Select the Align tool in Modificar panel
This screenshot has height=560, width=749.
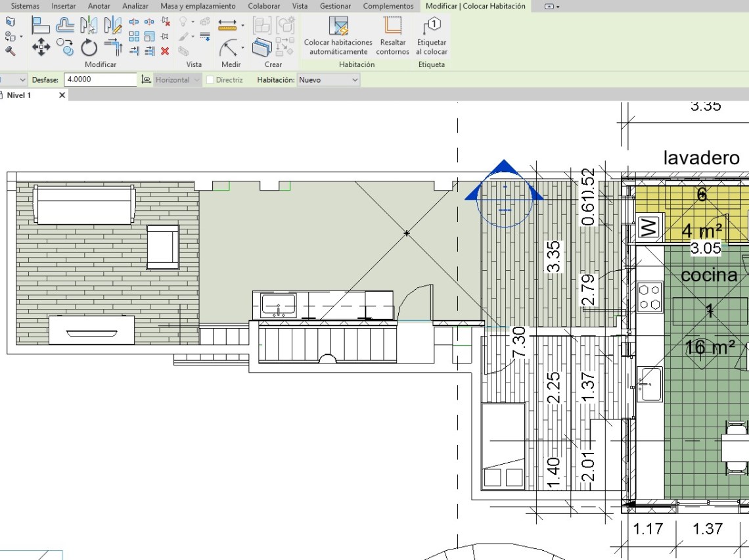tap(41, 26)
